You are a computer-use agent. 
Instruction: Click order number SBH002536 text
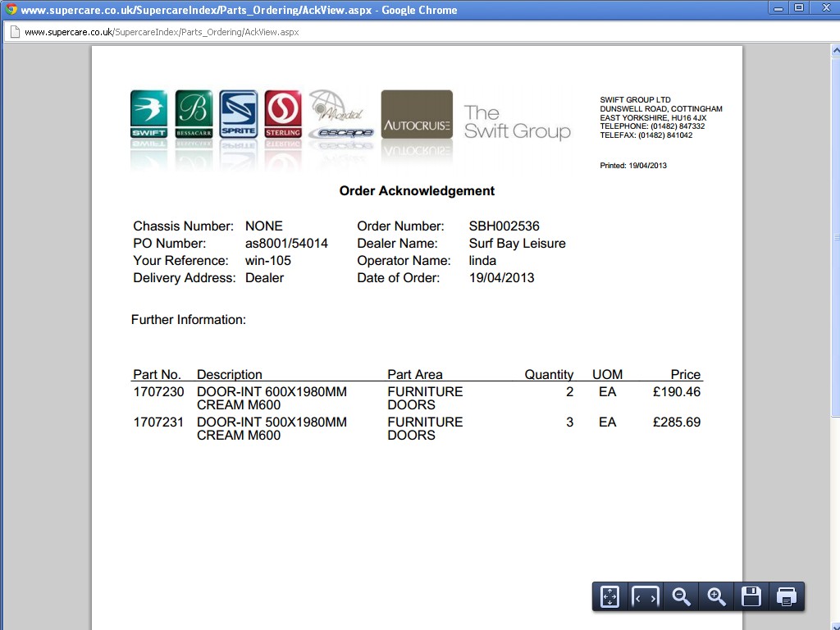(504, 226)
